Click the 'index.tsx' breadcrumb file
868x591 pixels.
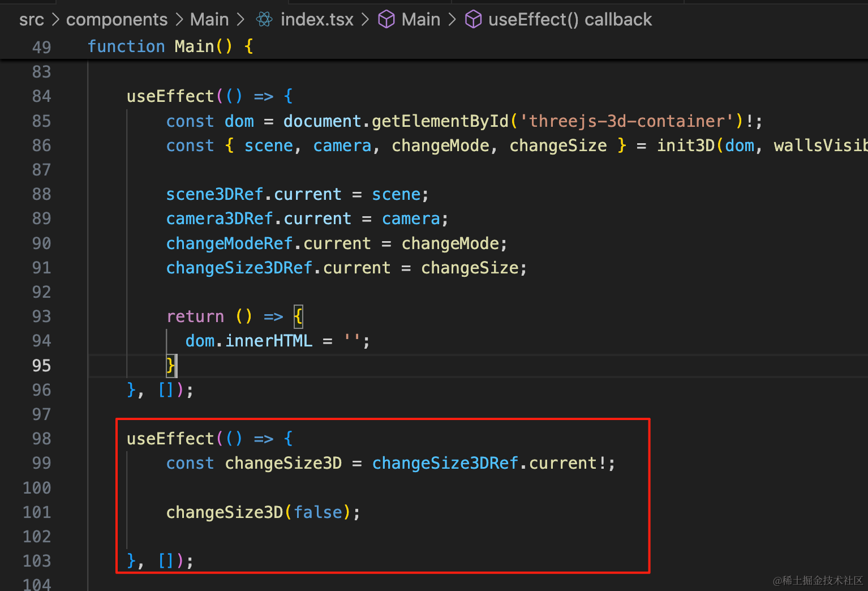tap(317, 20)
